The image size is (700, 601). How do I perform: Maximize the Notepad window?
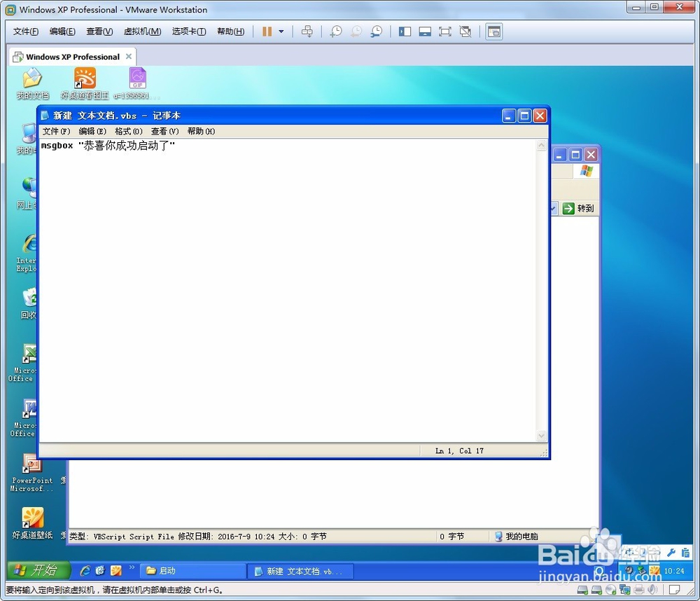pos(524,116)
